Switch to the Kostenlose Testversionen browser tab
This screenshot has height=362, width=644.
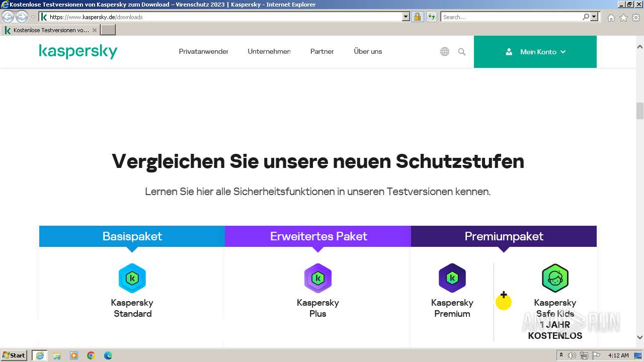[50, 30]
